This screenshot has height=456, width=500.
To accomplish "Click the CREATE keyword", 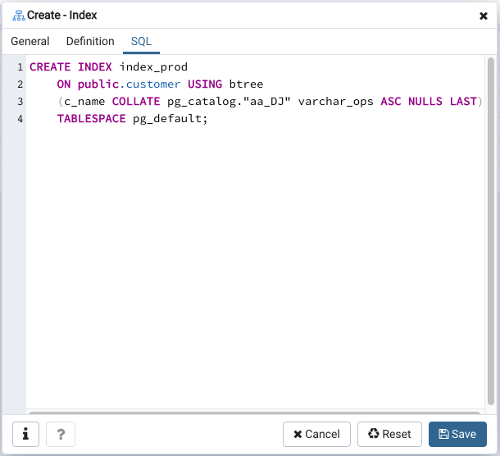I will tap(50, 67).
